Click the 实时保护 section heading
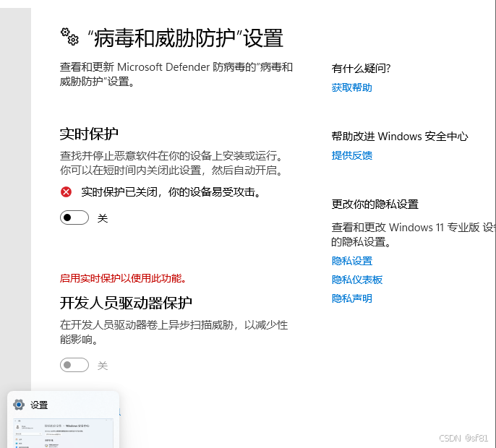Screen dimensions: 496x448 [x=89, y=134]
